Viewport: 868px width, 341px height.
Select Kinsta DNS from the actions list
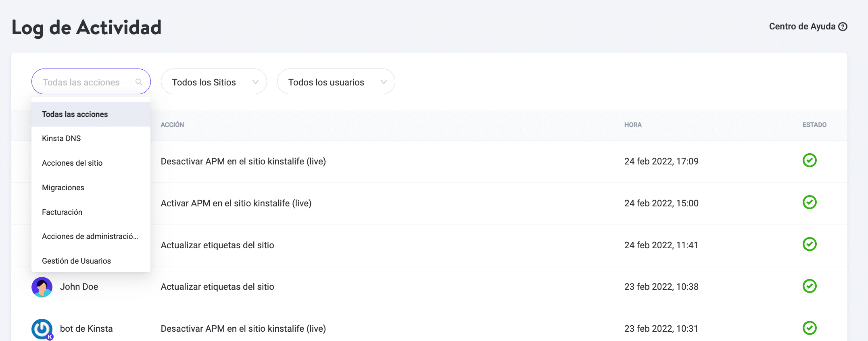click(x=61, y=139)
